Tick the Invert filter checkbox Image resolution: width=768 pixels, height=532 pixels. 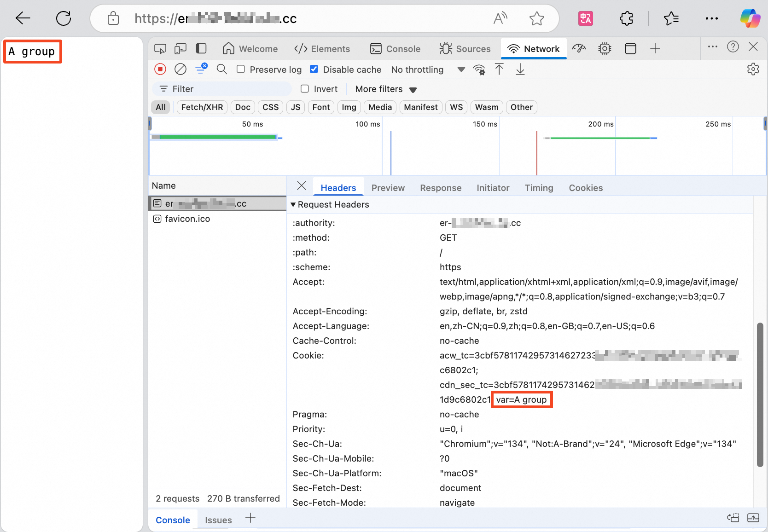click(x=305, y=89)
